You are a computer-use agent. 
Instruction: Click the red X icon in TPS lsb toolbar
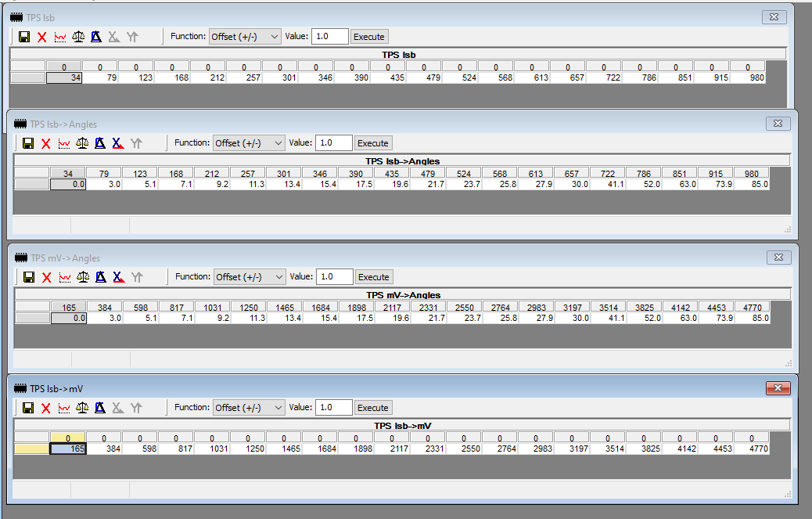click(x=42, y=37)
